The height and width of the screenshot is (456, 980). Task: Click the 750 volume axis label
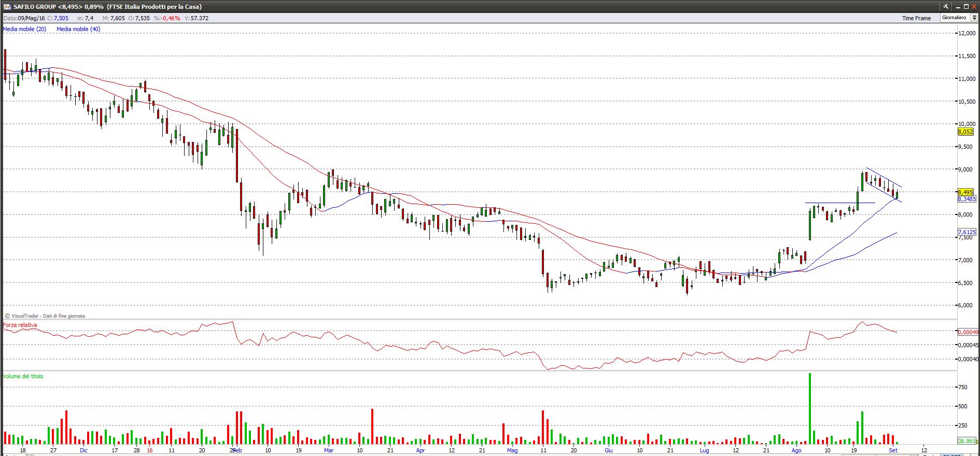[x=963, y=387]
